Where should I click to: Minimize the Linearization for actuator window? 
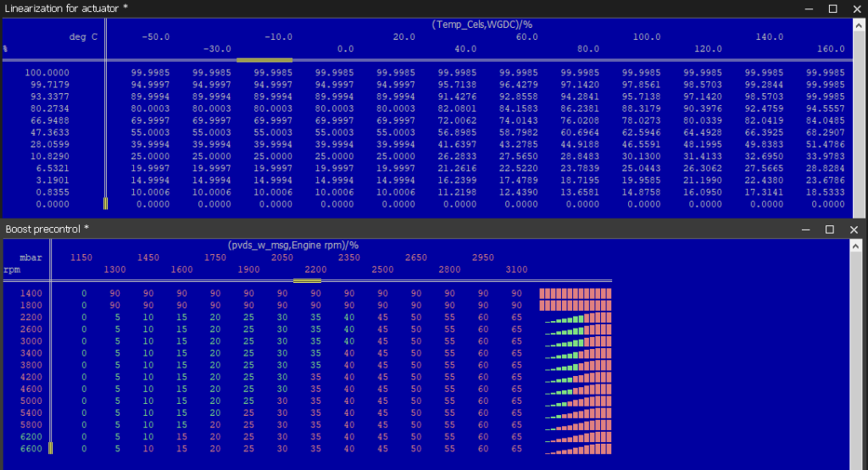809,8
